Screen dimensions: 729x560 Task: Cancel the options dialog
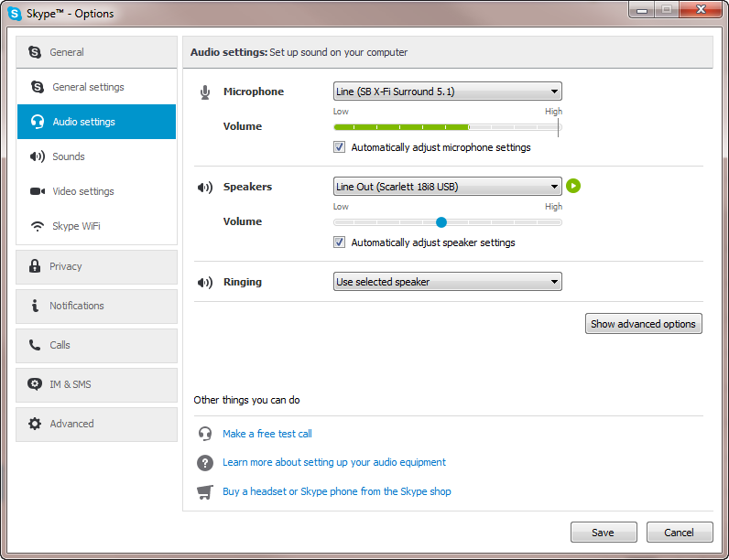680,533
